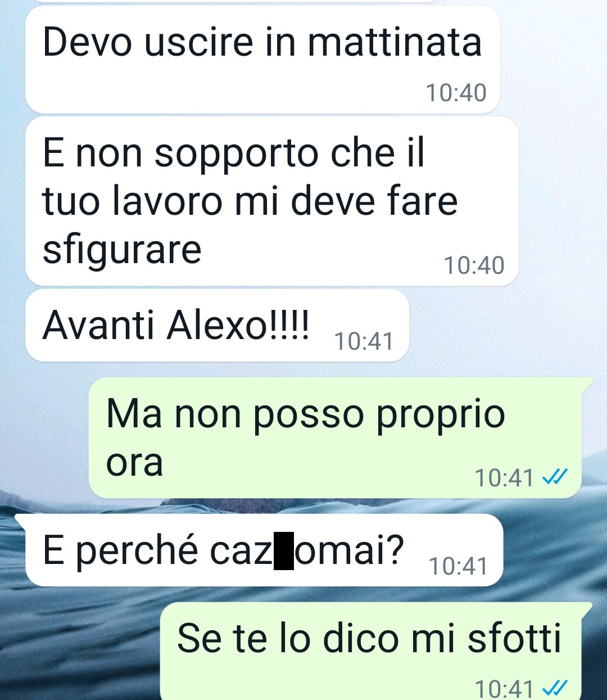
Task: Select the "Devo uscire in mattinata" message bubble
Action: [262, 59]
